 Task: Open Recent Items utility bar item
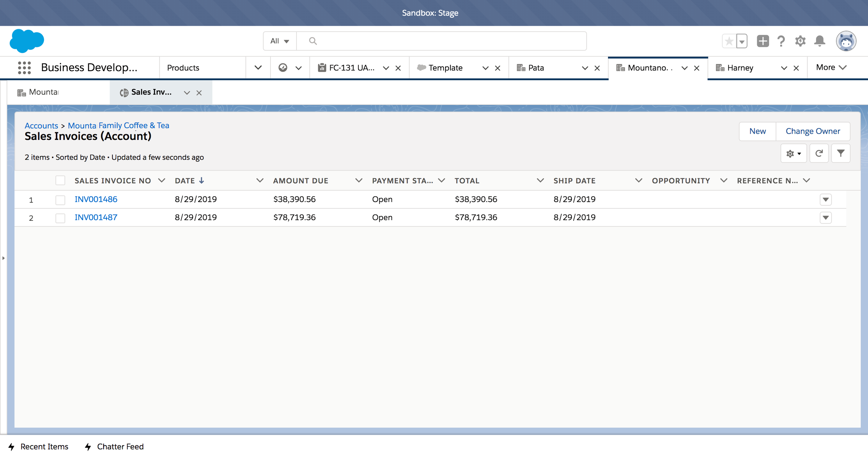[x=39, y=447]
